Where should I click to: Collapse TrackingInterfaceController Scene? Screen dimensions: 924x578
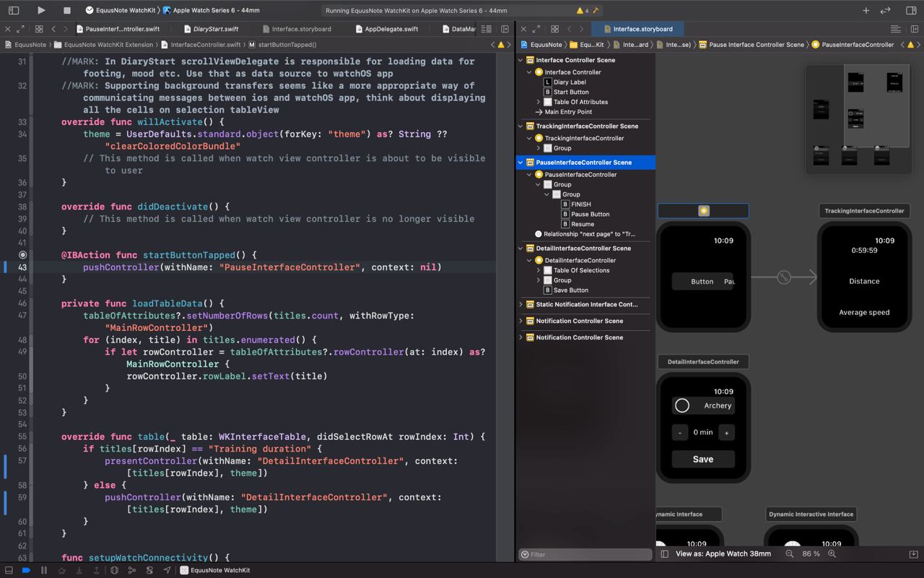click(x=520, y=126)
